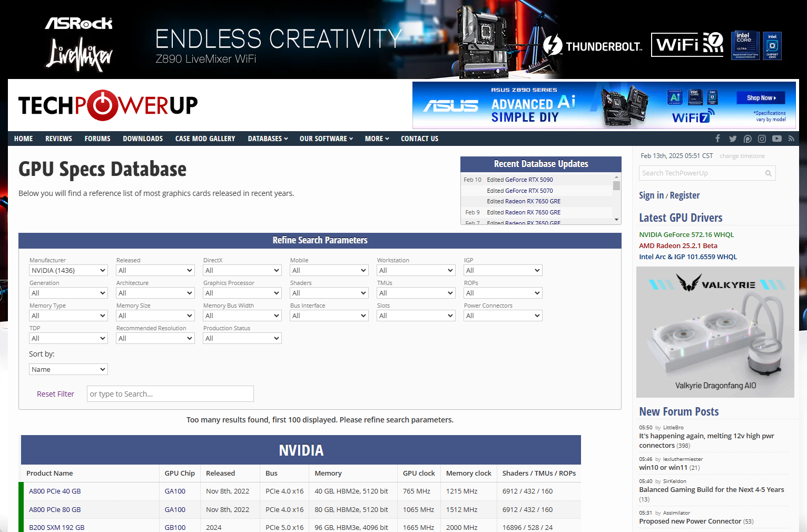Open the Manufacturer dropdown showing NVIDIA
Image resolution: width=807 pixels, height=532 pixels.
(68, 270)
